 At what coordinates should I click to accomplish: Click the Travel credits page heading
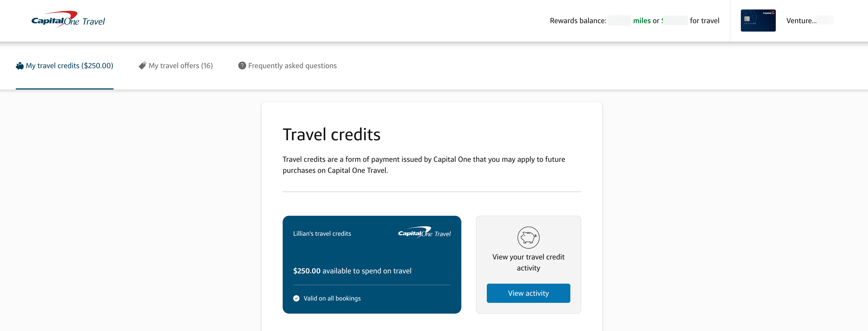pos(332,134)
